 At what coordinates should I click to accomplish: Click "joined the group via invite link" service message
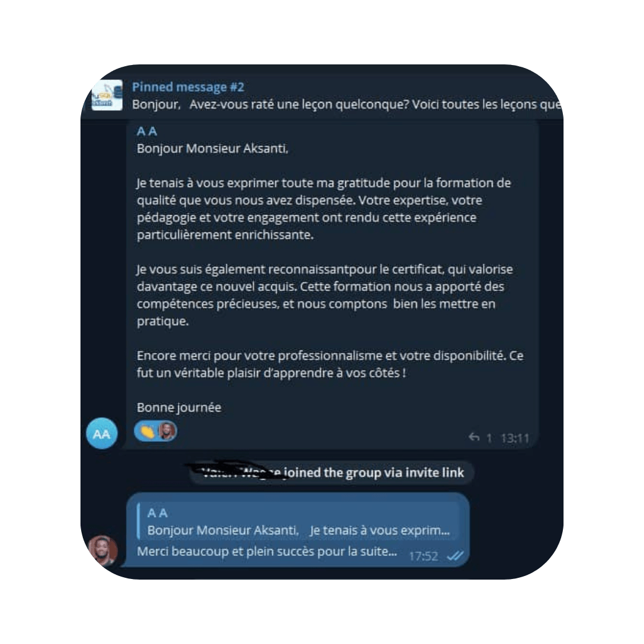(x=373, y=473)
